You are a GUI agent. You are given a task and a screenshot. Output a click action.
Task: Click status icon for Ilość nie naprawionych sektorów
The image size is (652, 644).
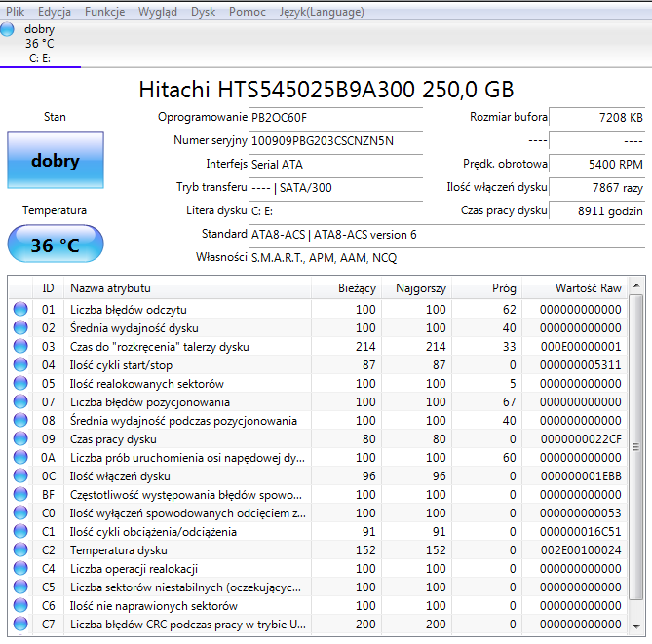[20, 605]
